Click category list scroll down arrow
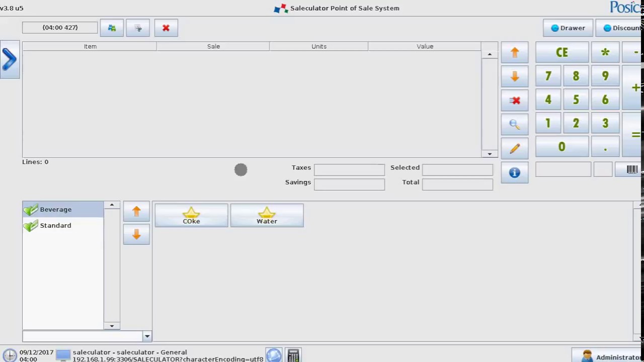This screenshot has width=644, height=362. [x=112, y=326]
